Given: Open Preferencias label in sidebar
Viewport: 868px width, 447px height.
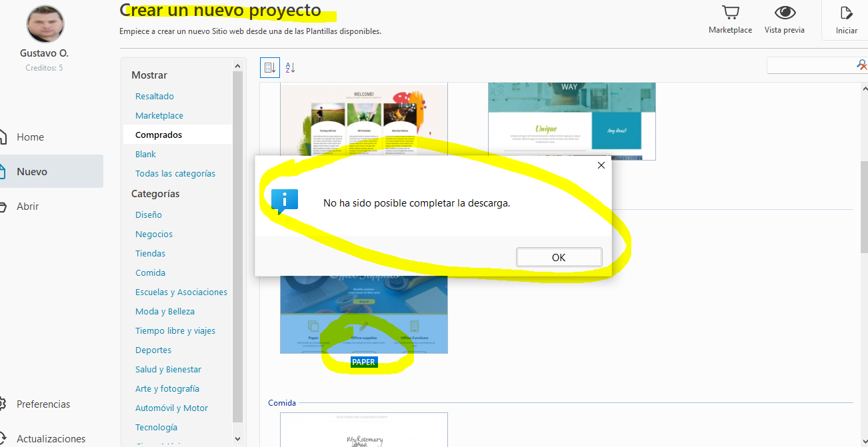Looking at the screenshot, I should point(43,404).
